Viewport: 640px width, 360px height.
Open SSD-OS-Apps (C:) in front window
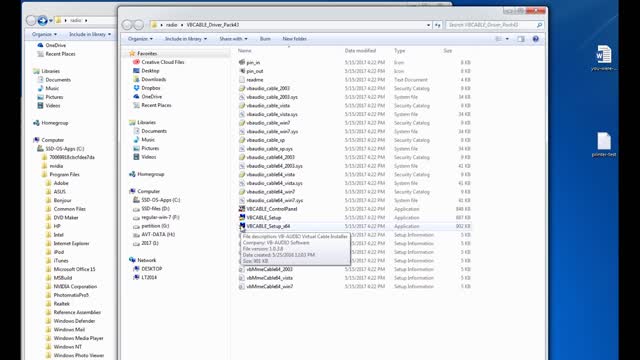157,200
